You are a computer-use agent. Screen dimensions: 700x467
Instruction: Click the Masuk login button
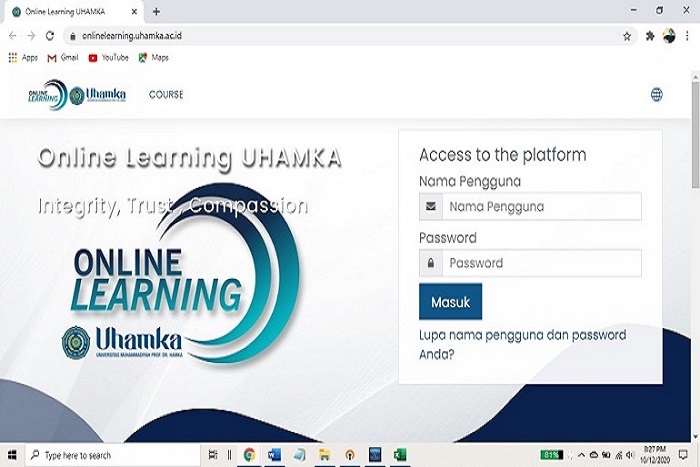[450, 301]
